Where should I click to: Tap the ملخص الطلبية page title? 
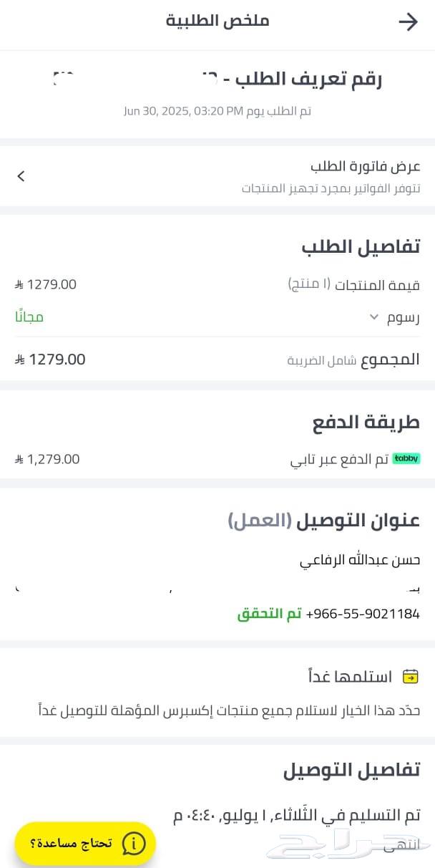(217, 20)
